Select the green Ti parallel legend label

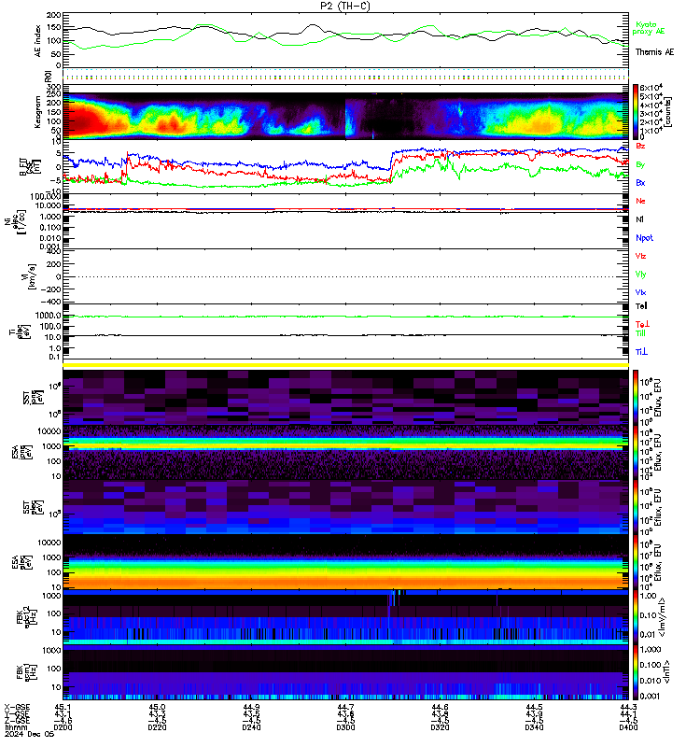640,333
